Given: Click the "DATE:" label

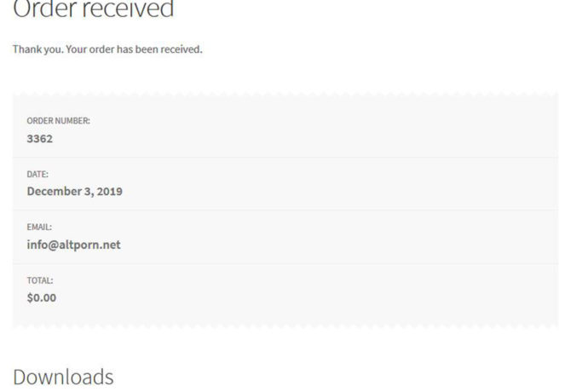Looking at the screenshot, I should tap(37, 174).
